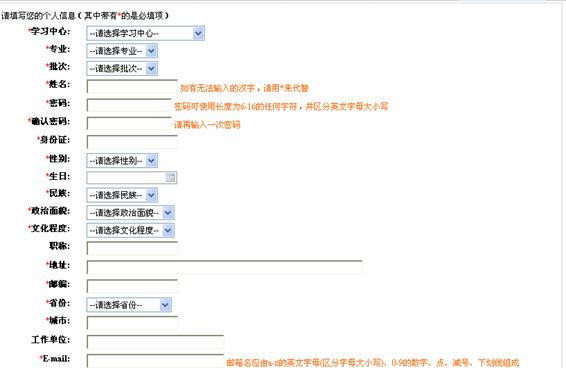Viewport: 566px width, 368px height.
Task: Focus the 邮编 input field
Action: [132, 286]
